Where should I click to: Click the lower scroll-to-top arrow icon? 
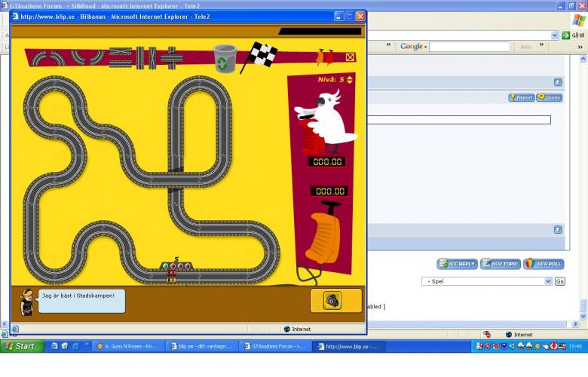[x=558, y=229]
